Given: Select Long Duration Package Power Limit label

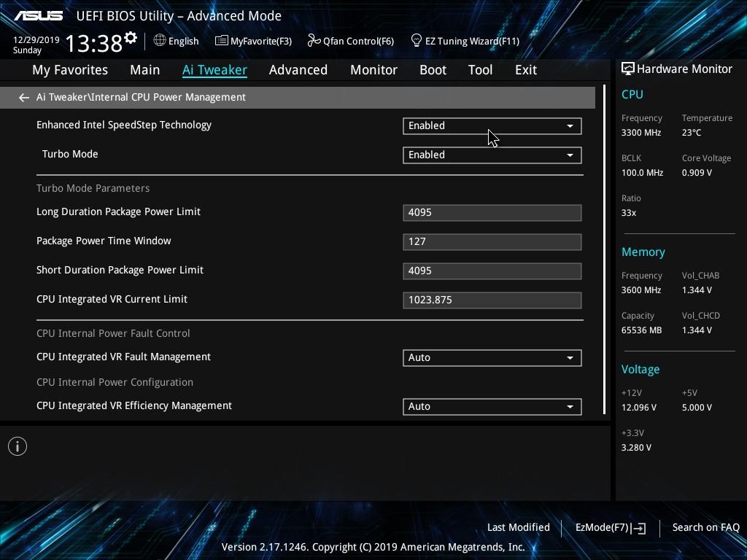Looking at the screenshot, I should (118, 212).
